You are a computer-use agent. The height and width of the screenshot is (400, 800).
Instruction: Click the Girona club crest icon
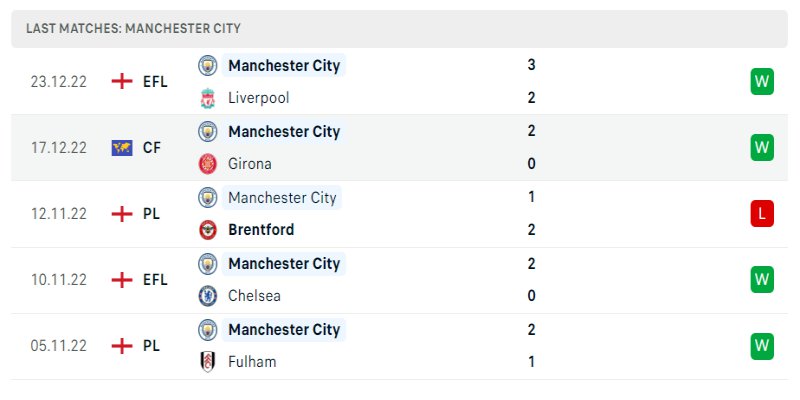tap(208, 164)
